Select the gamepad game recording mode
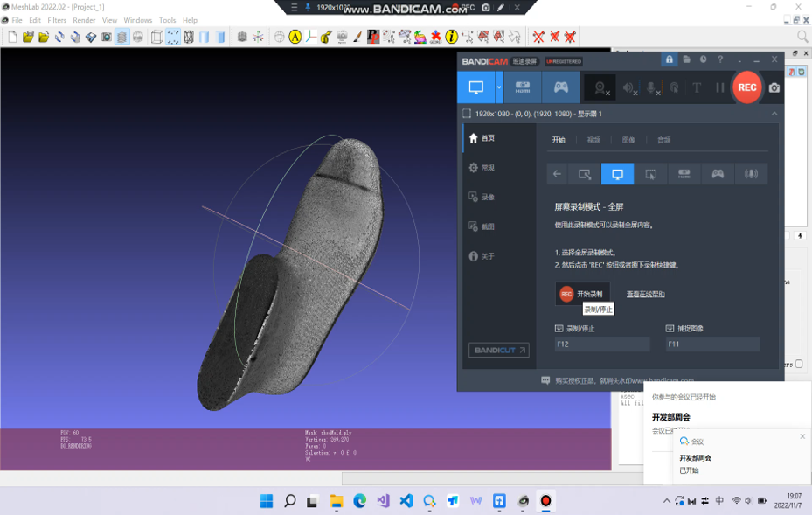The image size is (812, 515). [x=561, y=87]
